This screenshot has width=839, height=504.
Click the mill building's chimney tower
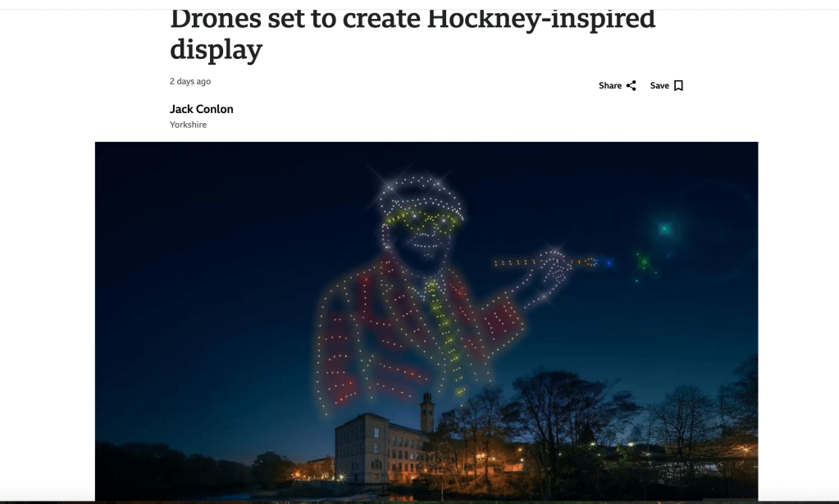coord(426,412)
